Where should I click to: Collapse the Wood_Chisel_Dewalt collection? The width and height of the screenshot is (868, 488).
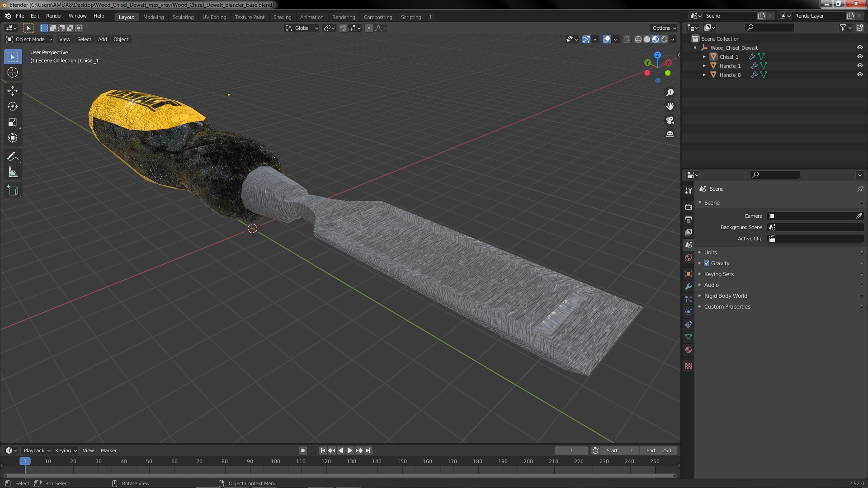pos(695,48)
